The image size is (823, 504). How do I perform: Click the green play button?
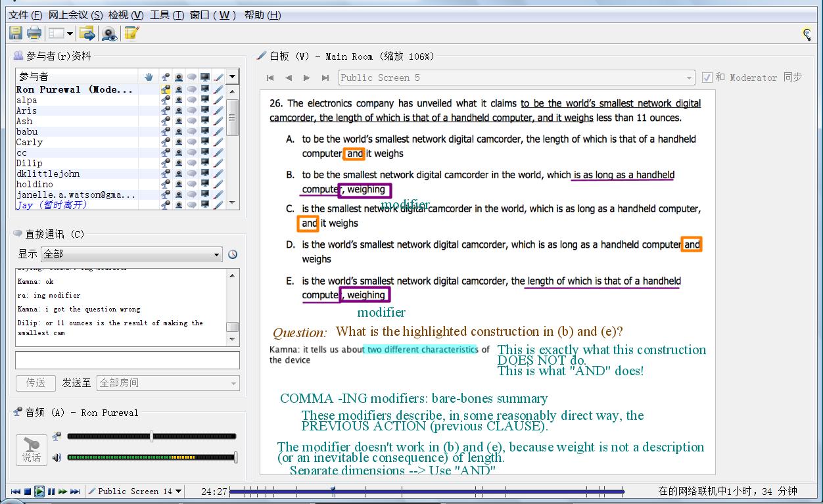(39, 491)
